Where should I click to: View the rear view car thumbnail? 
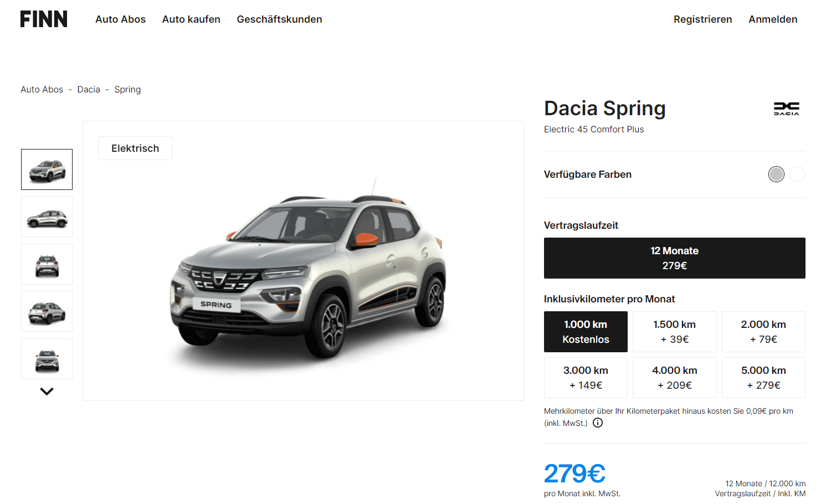coord(47,264)
